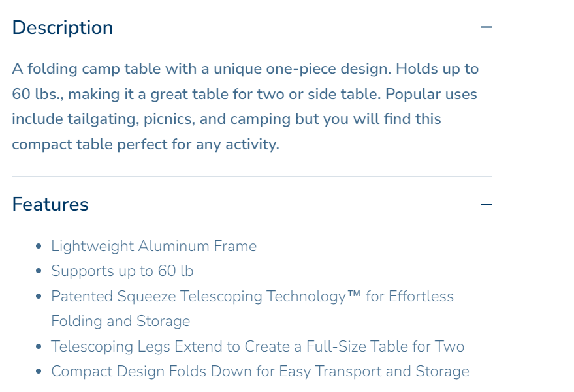Click Telescoping Legs Extend feature text
Viewport: 574px width, 392px height.
pyautogui.click(x=257, y=346)
